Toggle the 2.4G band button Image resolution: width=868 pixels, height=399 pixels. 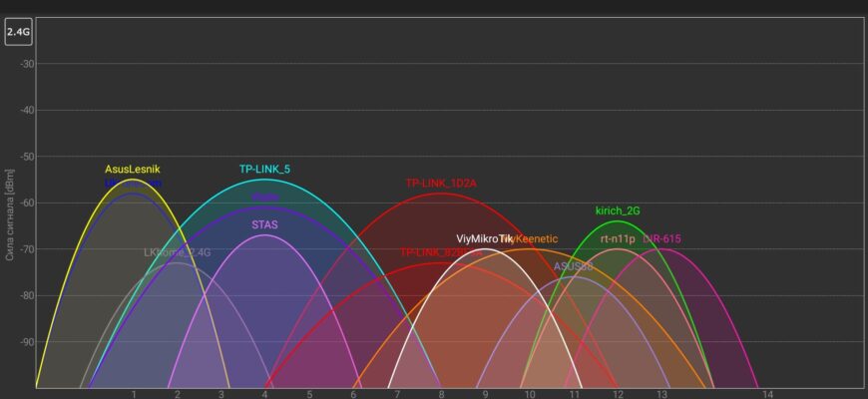[x=18, y=32]
